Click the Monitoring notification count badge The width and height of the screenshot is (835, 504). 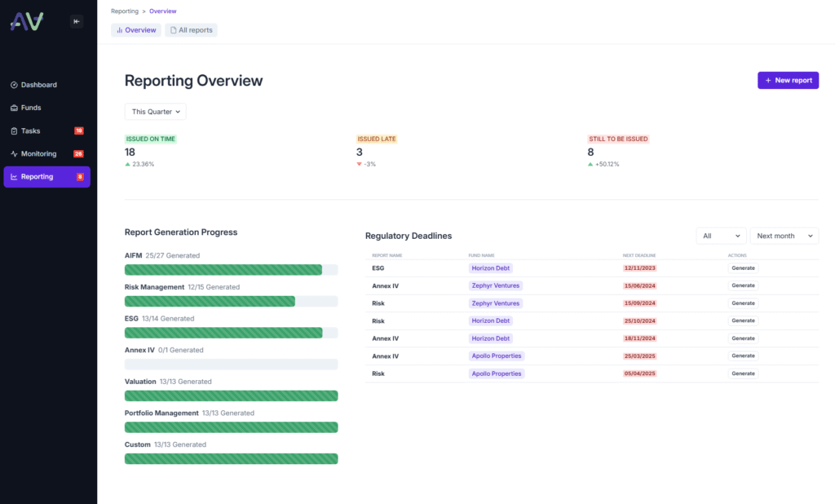coord(78,153)
